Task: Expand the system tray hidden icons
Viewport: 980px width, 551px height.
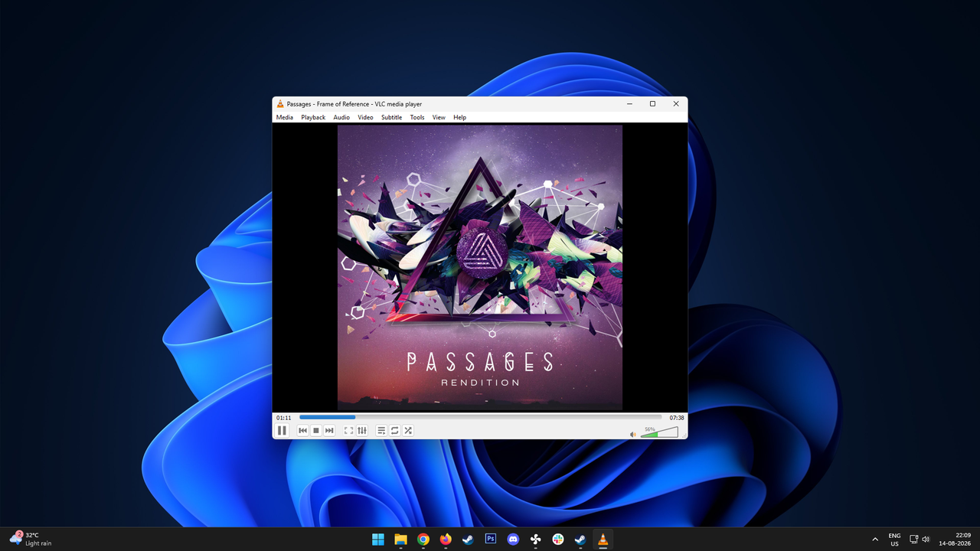Action: click(875, 540)
